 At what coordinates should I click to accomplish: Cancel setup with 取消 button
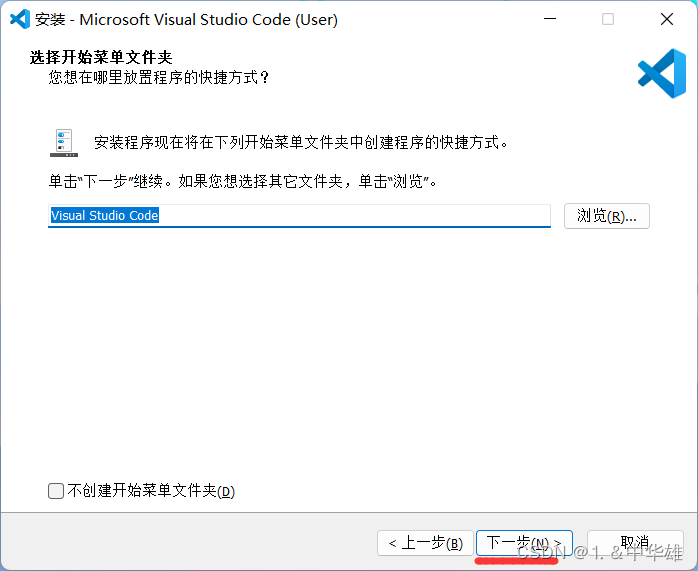[x=635, y=543]
